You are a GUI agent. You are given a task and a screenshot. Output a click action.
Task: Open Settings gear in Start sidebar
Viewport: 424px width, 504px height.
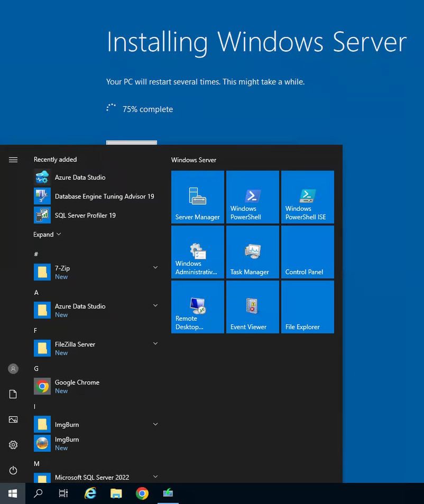coord(13,445)
